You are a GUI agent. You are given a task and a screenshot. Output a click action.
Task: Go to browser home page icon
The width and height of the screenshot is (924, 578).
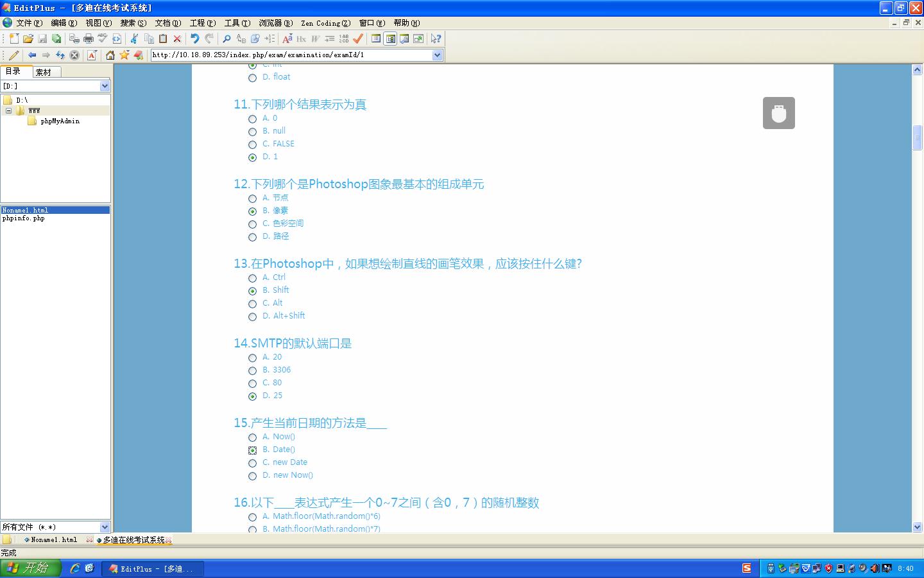tap(110, 55)
